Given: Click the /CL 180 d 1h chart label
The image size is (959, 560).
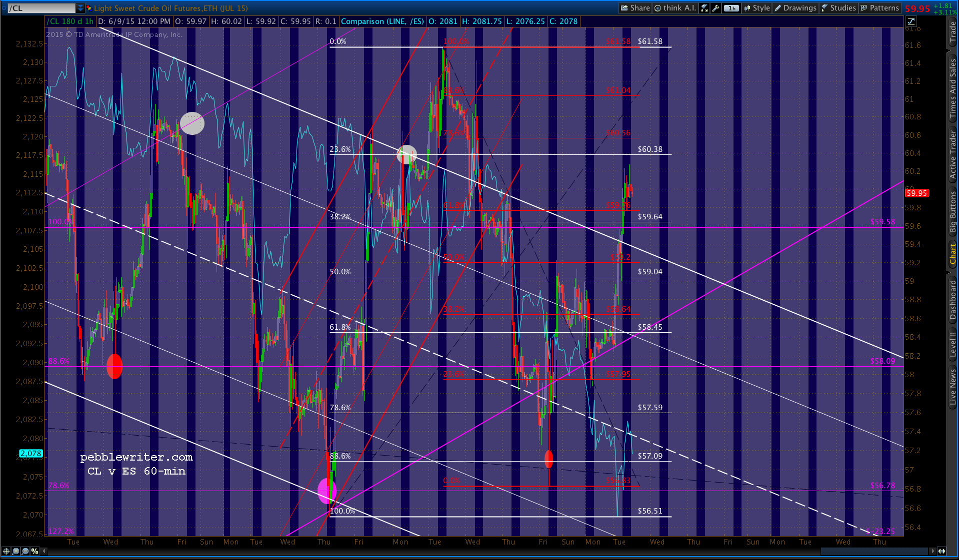Looking at the screenshot, I should (70, 21).
